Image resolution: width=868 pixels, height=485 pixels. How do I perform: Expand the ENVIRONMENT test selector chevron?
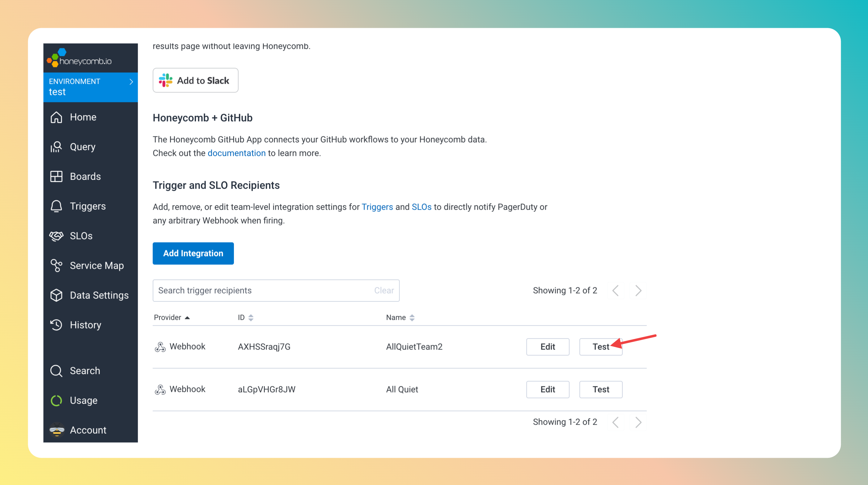(131, 82)
